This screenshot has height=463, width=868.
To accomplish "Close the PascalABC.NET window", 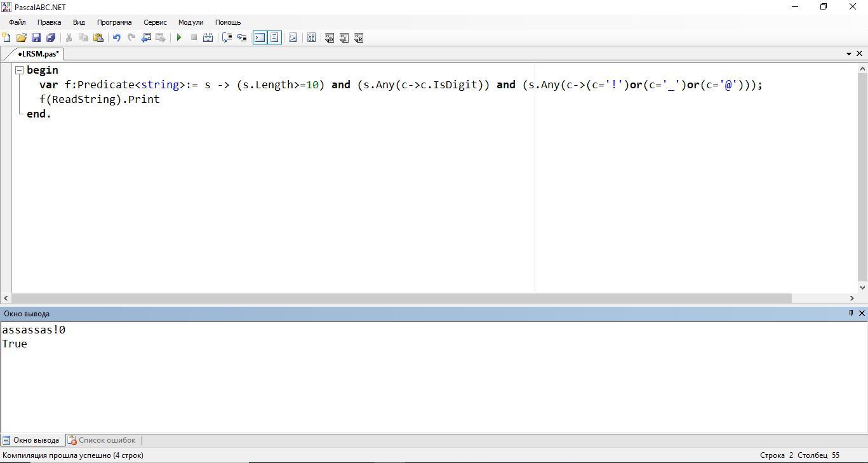I will point(853,6).
